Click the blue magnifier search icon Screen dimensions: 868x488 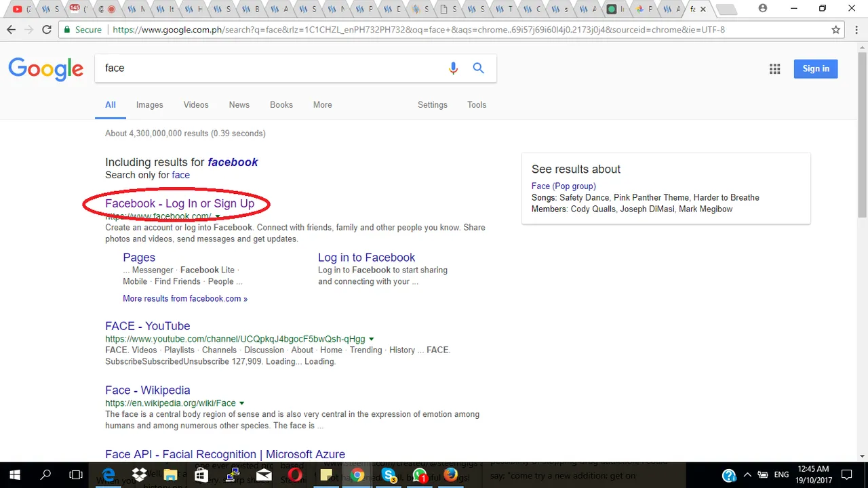click(479, 68)
